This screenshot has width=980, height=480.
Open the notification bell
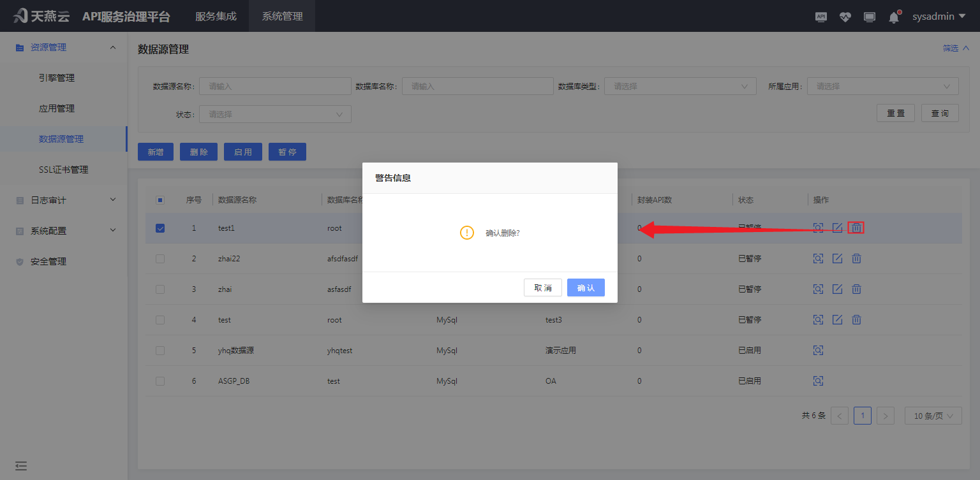point(894,17)
